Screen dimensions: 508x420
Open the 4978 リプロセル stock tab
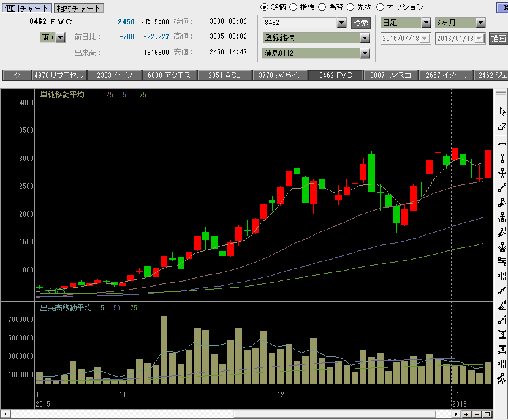59,75
